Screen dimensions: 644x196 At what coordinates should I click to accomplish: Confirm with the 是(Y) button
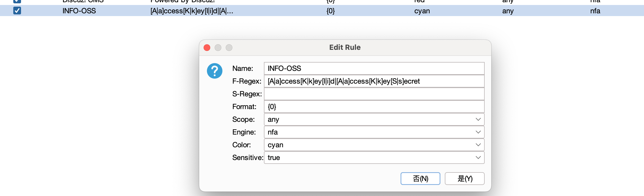(465, 179)
